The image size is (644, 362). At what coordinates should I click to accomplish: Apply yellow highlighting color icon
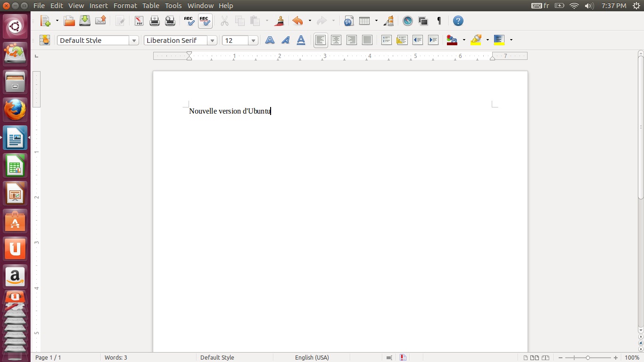[476, 40]
